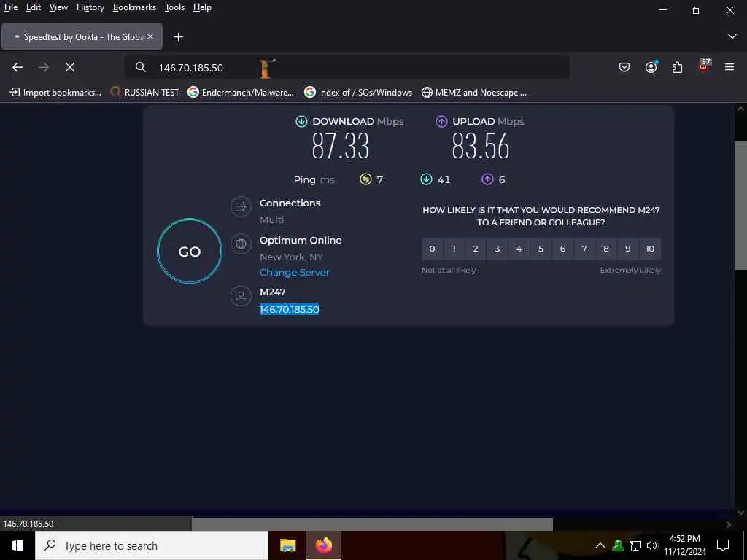Click the upload arrow icon beside UPLOAD
Screen dimensions: 747x560
[x=441, y=122]
